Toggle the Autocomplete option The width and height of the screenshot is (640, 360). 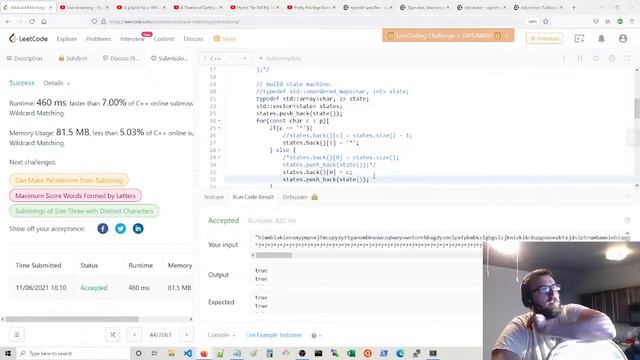pyautogui.click(x=280, y=58)
